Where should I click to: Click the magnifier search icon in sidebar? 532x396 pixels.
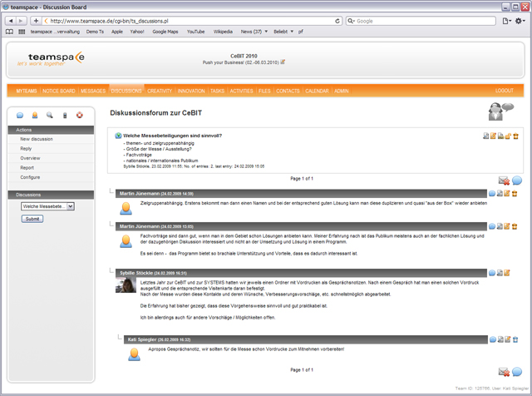tap(49, 115)
